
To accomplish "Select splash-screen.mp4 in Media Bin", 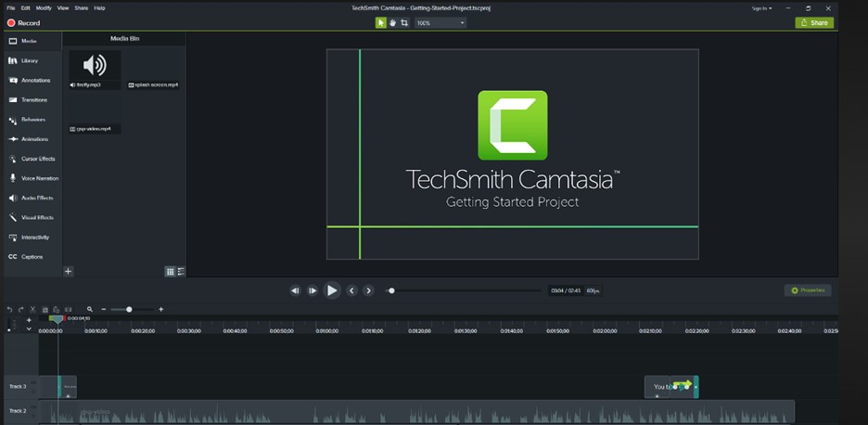I will click(x=153, y=70).
